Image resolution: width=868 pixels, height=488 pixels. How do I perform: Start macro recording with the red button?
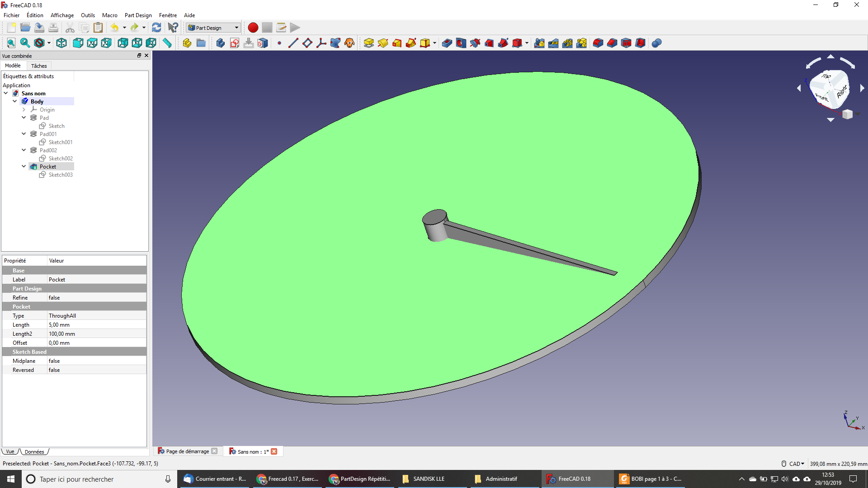click(x=253, y=28)
